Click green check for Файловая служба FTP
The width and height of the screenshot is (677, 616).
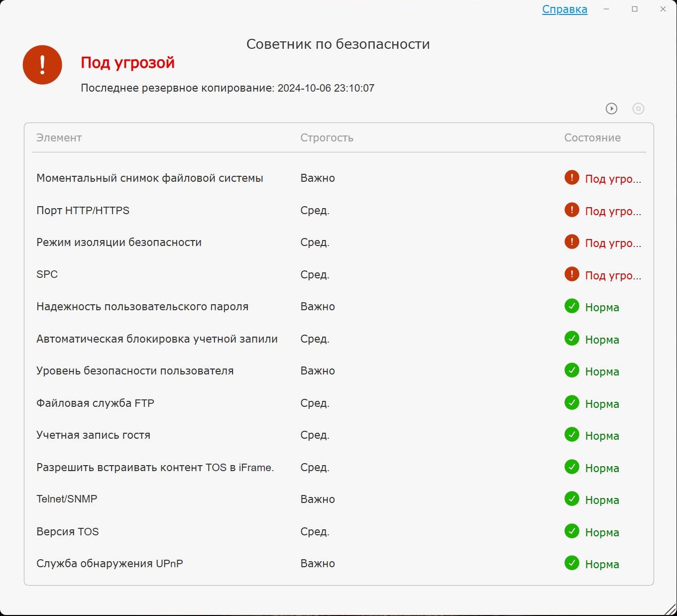[572, 403]
